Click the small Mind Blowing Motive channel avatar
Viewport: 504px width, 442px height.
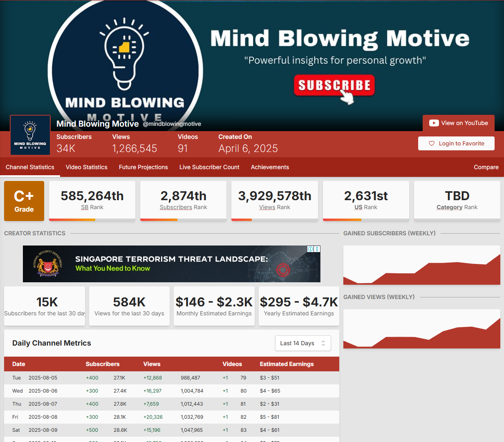30,135
